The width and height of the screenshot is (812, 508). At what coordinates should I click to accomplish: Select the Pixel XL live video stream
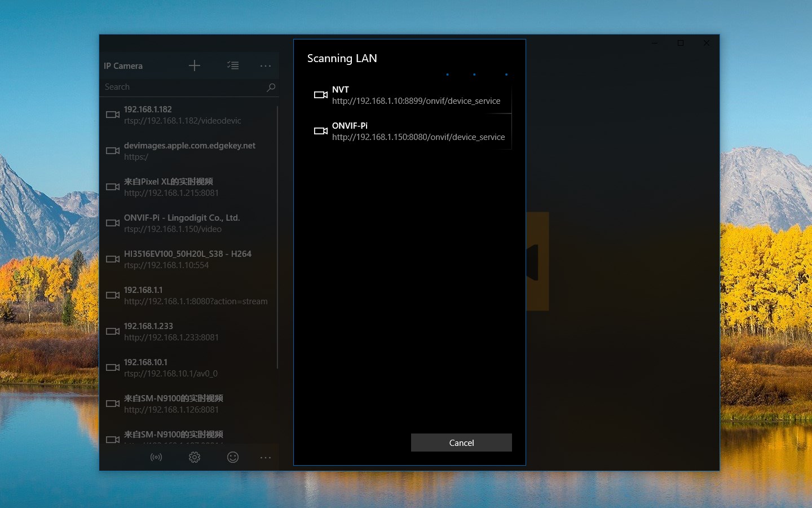(x=169, y=187)
